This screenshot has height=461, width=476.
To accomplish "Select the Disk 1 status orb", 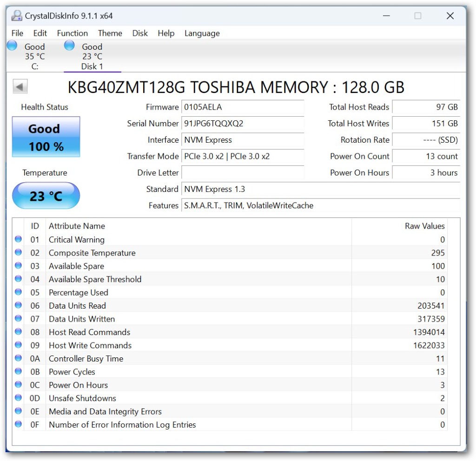I will tap(69, 45).
